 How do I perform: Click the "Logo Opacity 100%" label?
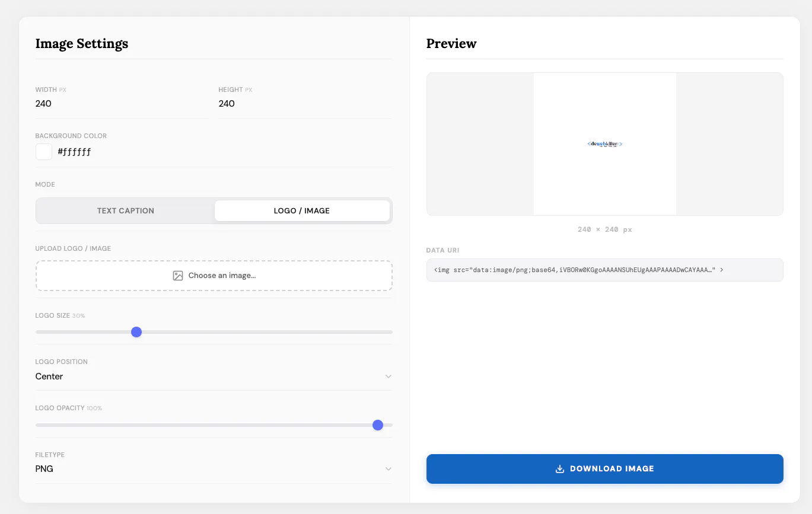click(69, 408)
